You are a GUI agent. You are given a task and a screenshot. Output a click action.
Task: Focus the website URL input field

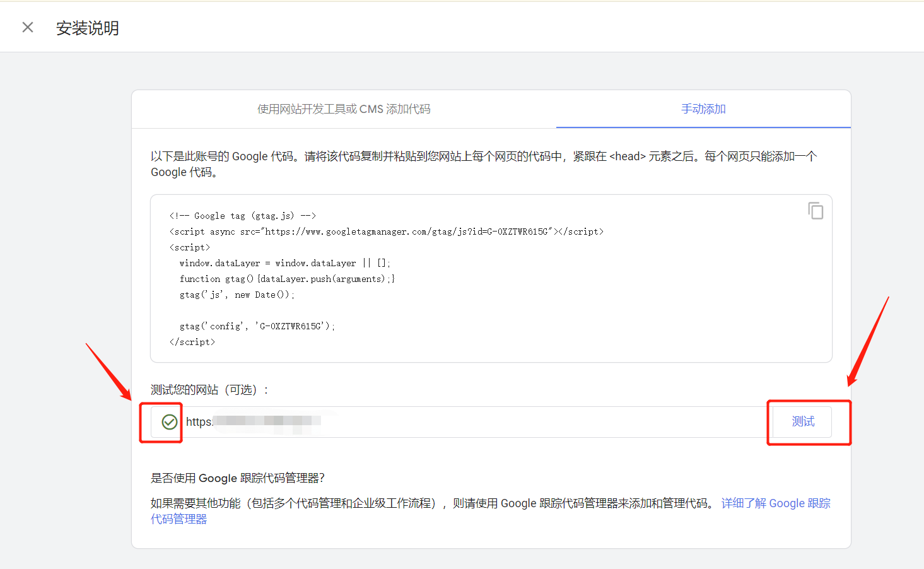pyautogui.click(x=462, y=422)
